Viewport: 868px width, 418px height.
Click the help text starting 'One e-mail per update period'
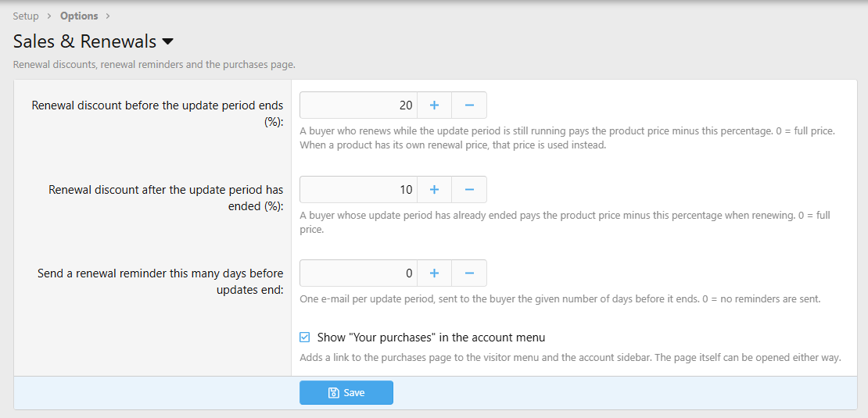560,299
